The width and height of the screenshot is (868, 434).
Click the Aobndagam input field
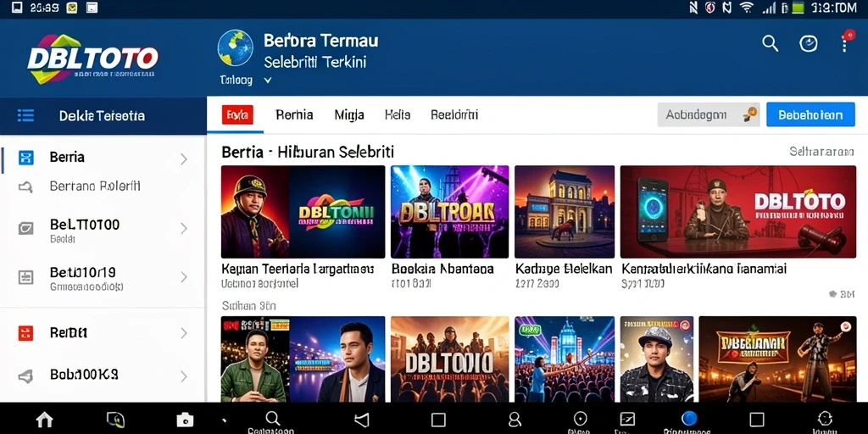[x=708, y=114]
